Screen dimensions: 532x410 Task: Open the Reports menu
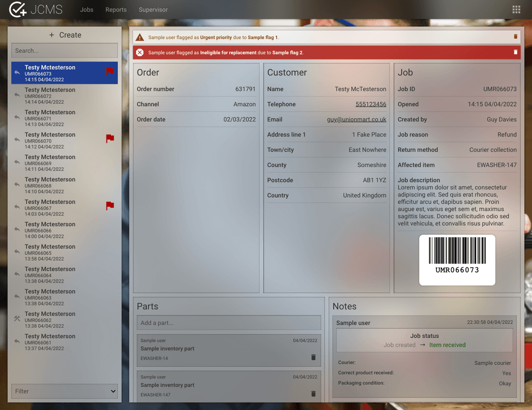116,9
